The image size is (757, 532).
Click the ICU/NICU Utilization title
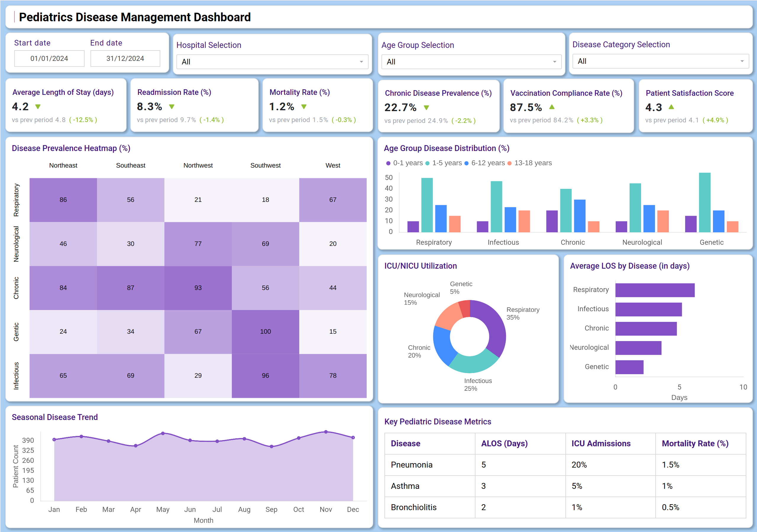coord(420,266)
